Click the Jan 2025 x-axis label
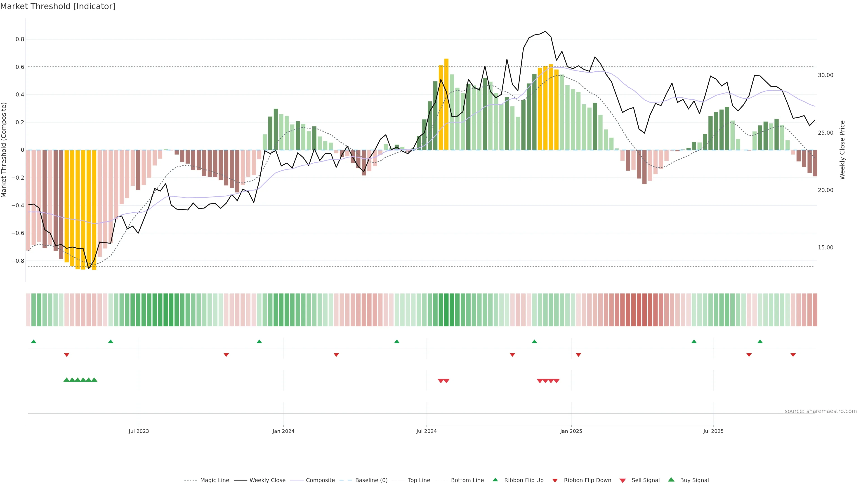The height and width of the screenshot is (488, 868). [571, 431]
